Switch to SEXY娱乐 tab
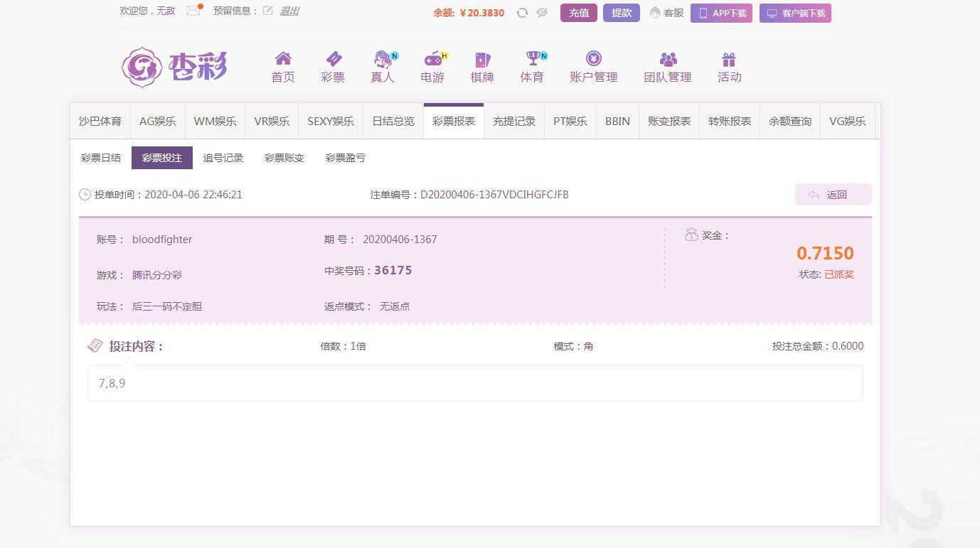Viewport: 980px width, 548px height. [331, 122]
